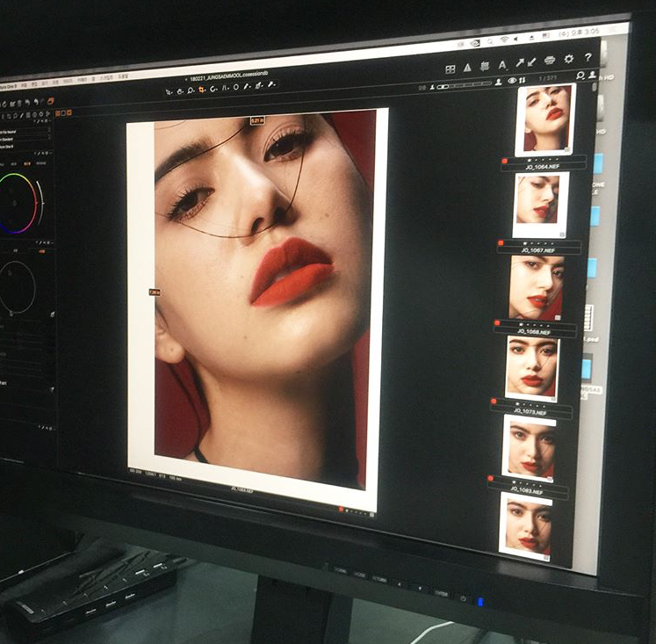656x644 pixels.
Task: Click the printer icon in toolbar
Action: click(x=550, y=61)
